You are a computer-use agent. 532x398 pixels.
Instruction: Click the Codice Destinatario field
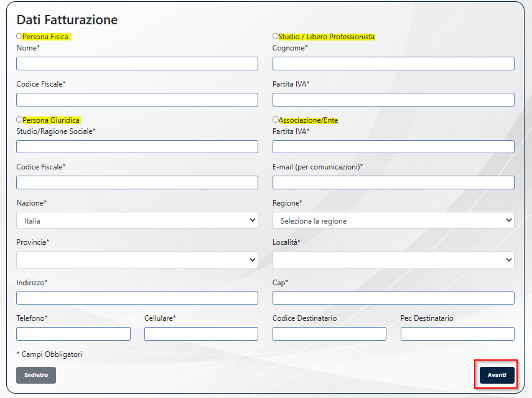coord(329,334)
